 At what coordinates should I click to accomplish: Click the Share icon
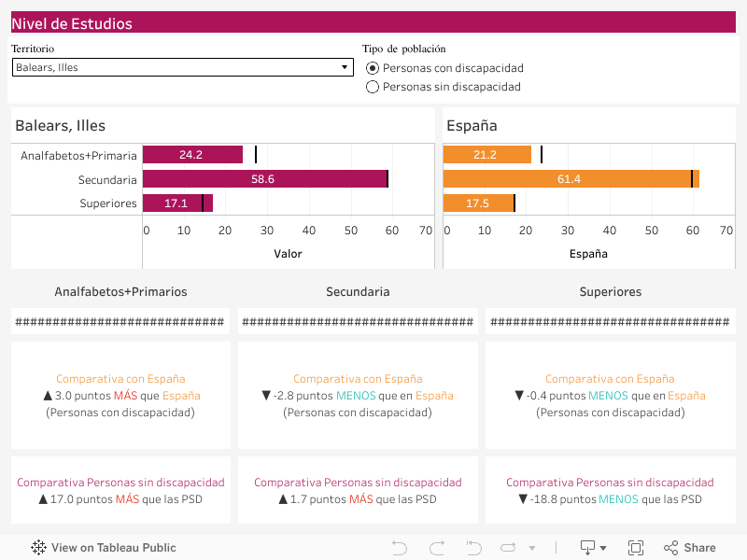pos(670,548)
